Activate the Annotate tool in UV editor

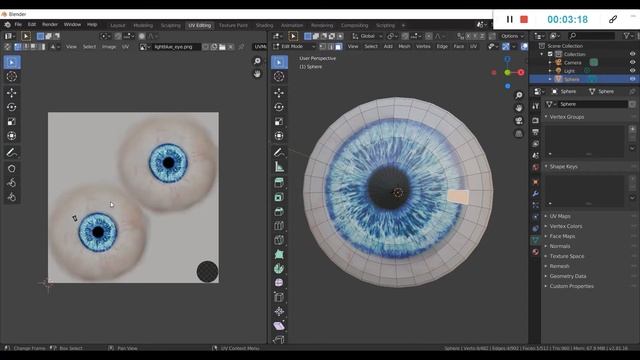11,153
